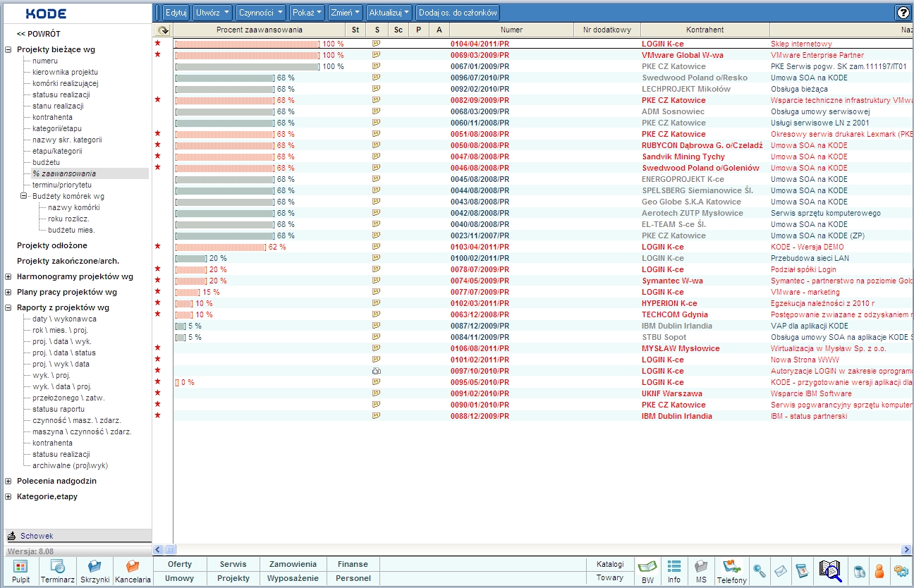914x588 pixels.
Task: Switch to the Projekty module tab
Action: click(x=233, y=578)
